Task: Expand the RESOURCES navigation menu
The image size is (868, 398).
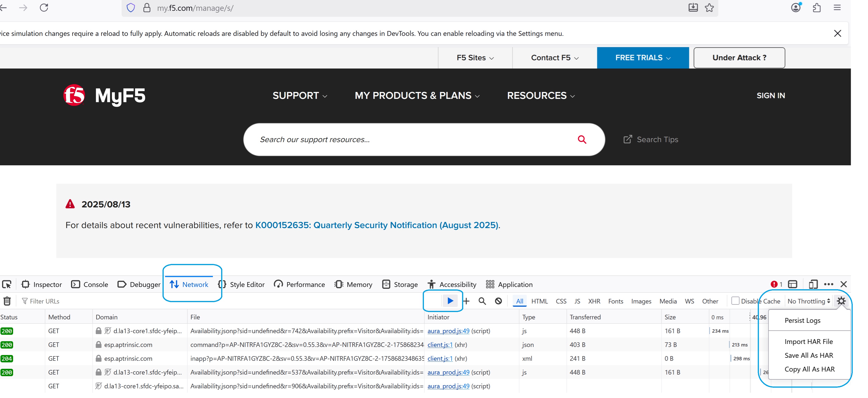Action: (x=541, y=96)
